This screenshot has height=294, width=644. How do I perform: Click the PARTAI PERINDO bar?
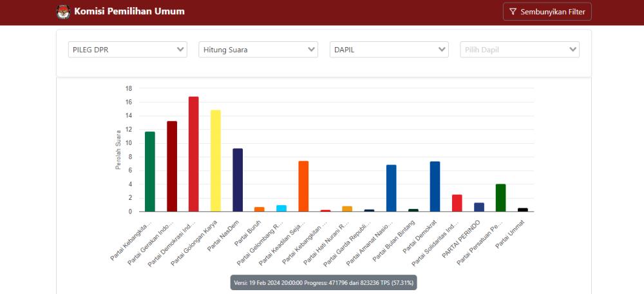479,207
